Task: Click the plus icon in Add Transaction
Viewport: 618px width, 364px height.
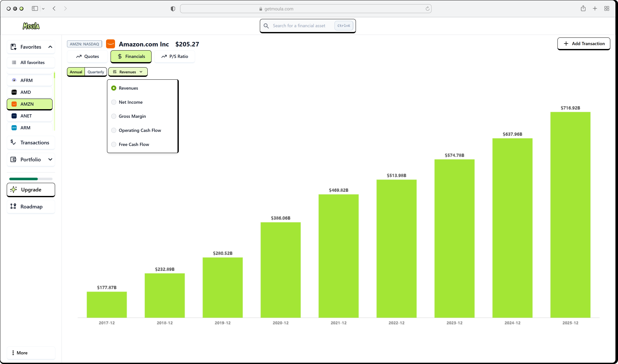Action: point(566,44)
